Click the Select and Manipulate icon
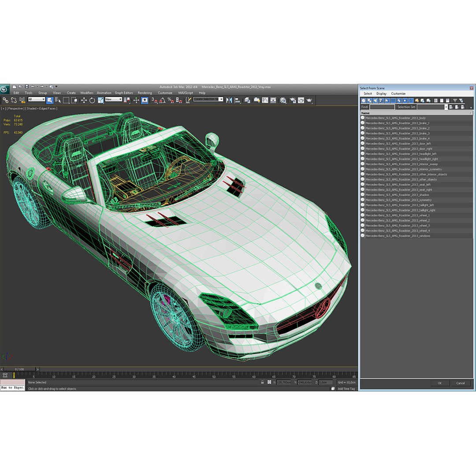The image size is (476, 476). 136,100
